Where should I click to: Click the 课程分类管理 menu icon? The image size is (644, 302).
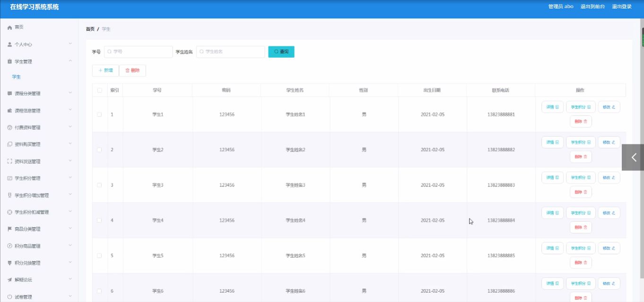(9, 94)
